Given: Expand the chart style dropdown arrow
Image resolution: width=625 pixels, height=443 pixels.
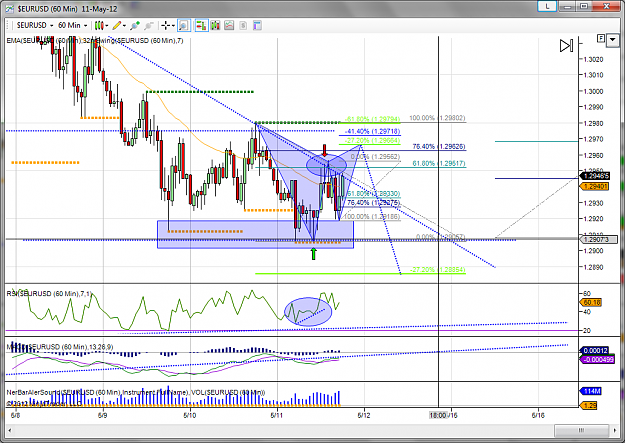Looking at the screenshot, I should pos(107,26).
